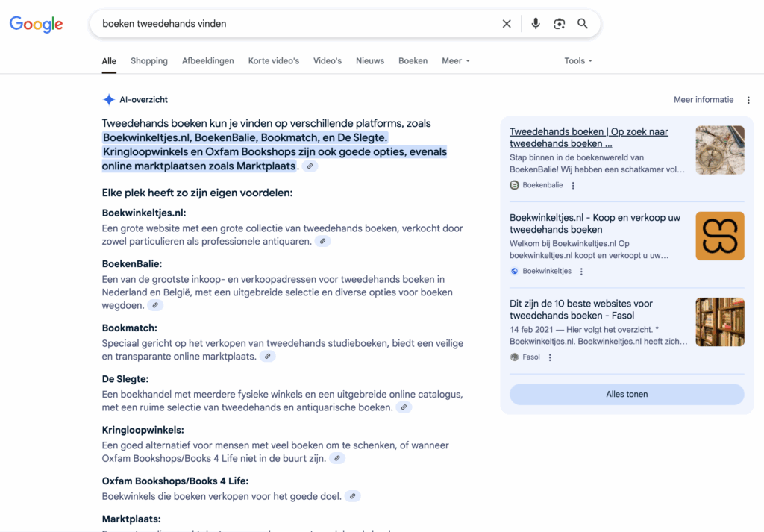This screenshot has height=532, width=764.
Task: Open the Afbeeldingen tab
Action: click(208, 61)
